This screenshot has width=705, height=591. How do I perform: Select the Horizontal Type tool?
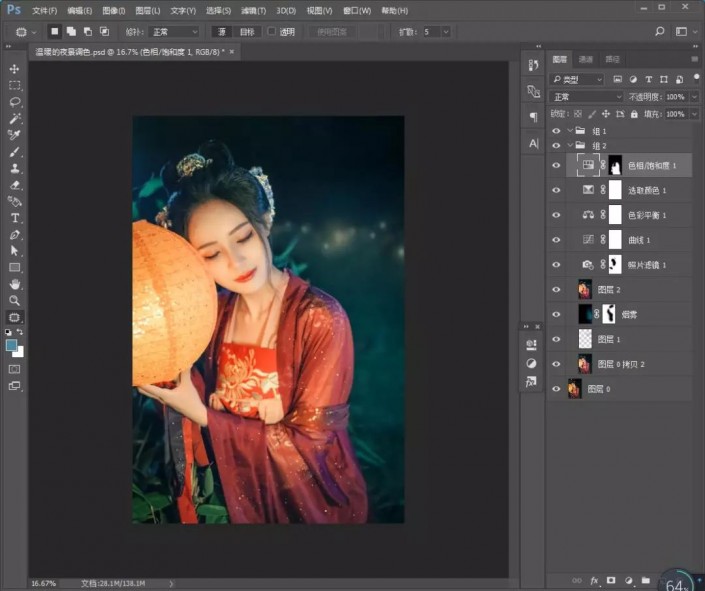(x=14, y=218)
